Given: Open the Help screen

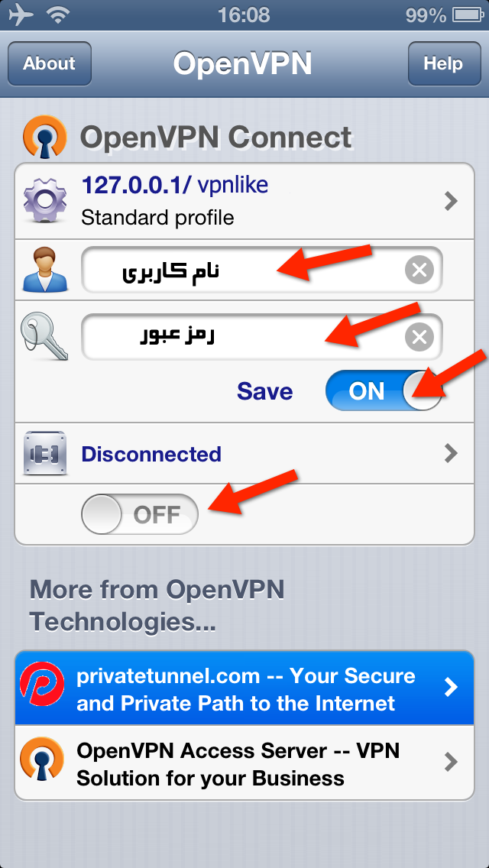Looking at the screenshot, I should pyautogui.click(x=445, y=63).
